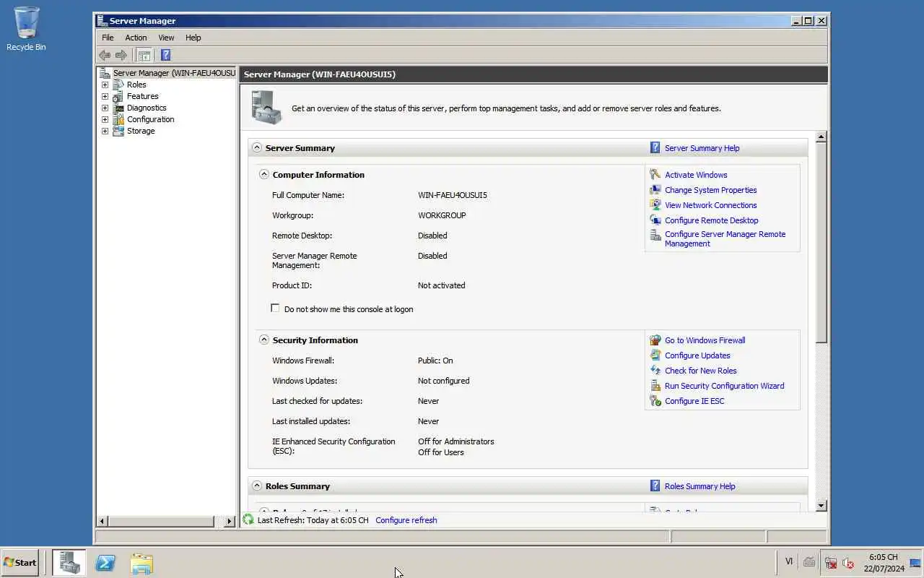The height and width of the screenshot is (578, 924).
Task: Click the Server Summary Help icon
Action: coord(655,147)
